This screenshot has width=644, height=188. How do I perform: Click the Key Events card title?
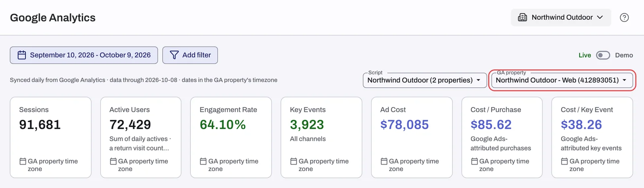tap(308, 110)
